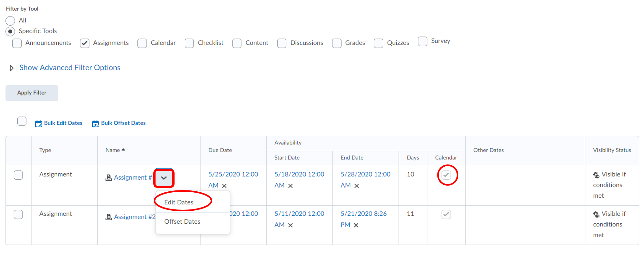Select the Assignment #1 row checkbox
The height and width of the screenshot is (256, 644).
[18, 175]
